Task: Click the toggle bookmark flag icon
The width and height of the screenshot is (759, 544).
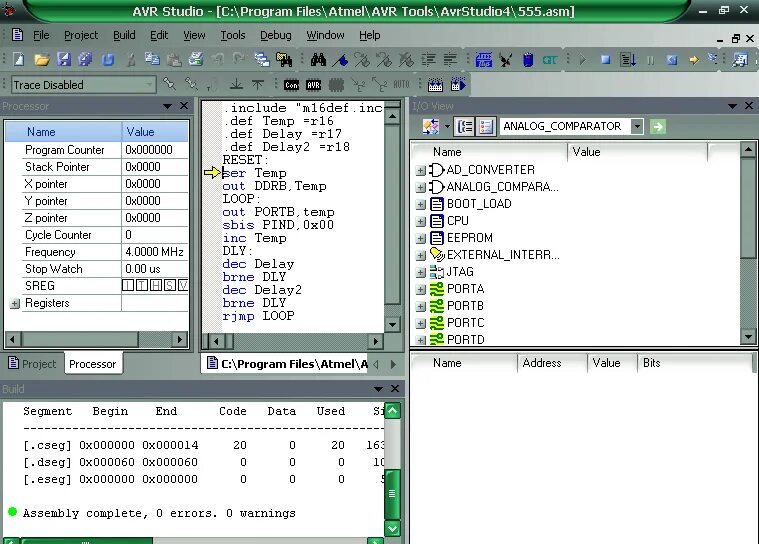Action: 340,60
